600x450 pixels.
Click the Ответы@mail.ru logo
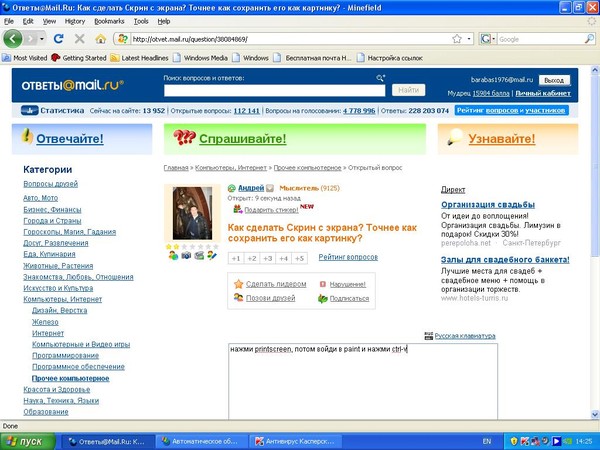click(72, 85)
